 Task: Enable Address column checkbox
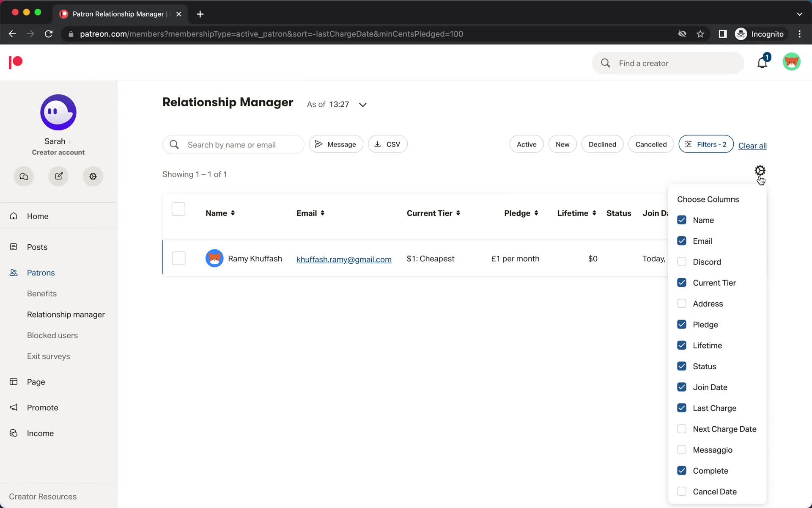[x=681, y=303]
